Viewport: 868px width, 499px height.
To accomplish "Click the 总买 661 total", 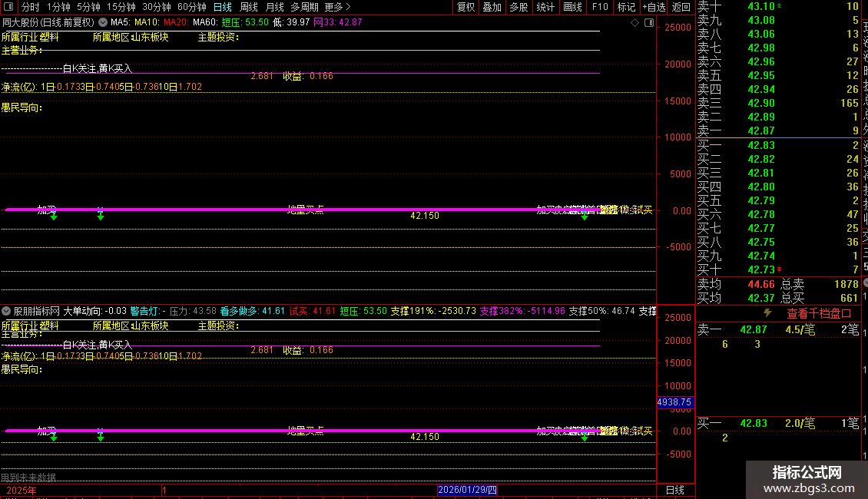I will [820, 298].
